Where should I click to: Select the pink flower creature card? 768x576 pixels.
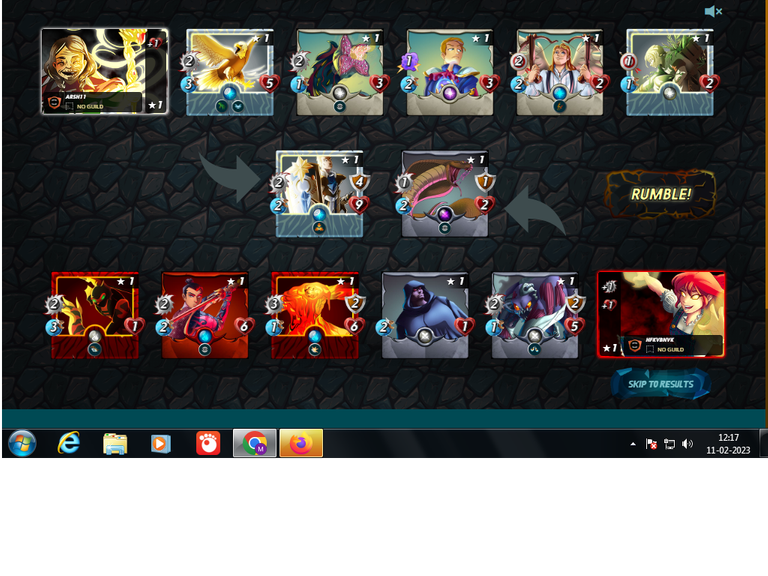[340, 72]
